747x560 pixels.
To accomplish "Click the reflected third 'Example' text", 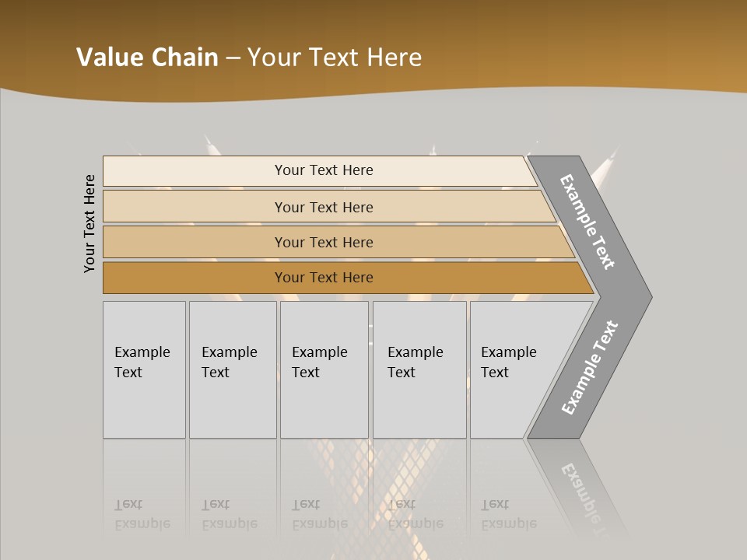I will [x=319, y=523].
